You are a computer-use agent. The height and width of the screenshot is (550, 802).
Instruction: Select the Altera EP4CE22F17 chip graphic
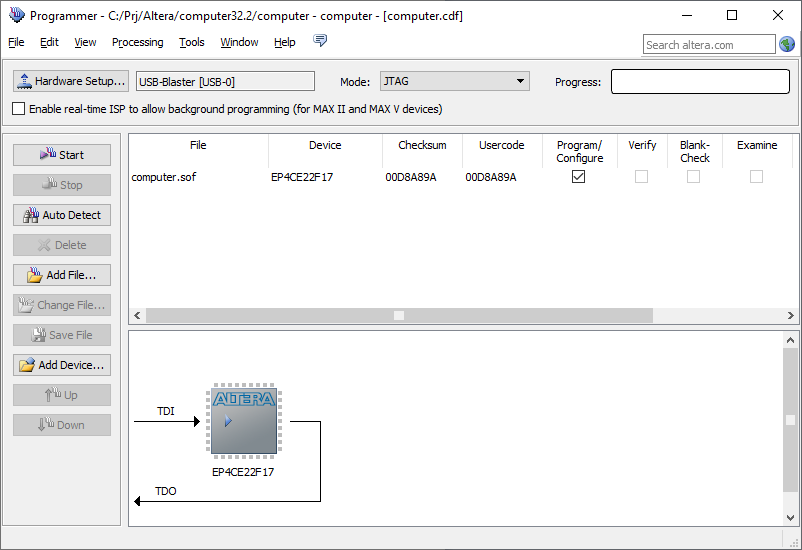pyautogui.click(x=244, y=421)
